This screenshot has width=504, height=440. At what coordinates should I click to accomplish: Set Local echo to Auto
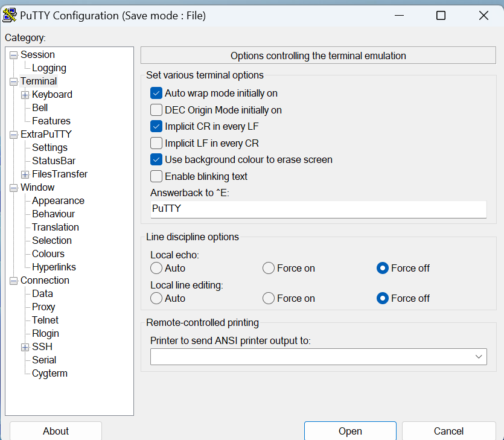click(x=157, y=268)
